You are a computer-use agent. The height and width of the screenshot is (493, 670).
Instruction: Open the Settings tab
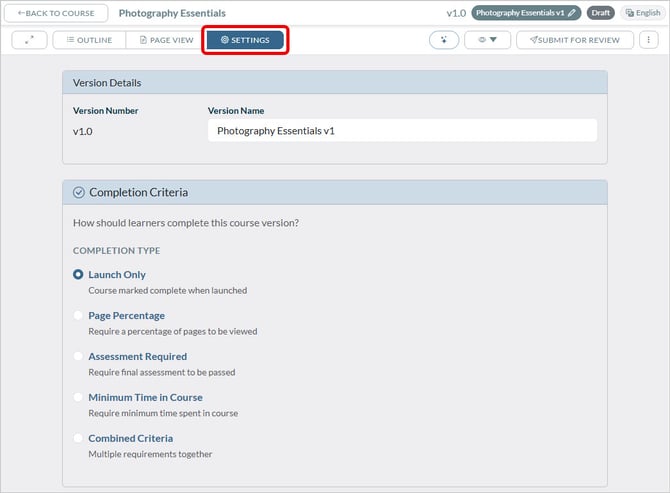click(x=245, y=40)
